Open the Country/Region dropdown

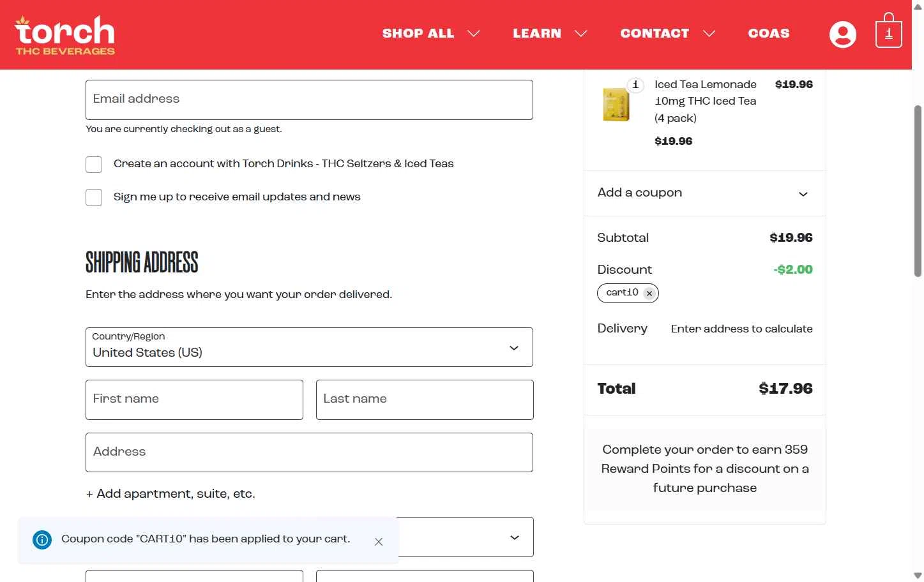pos(309,347)
